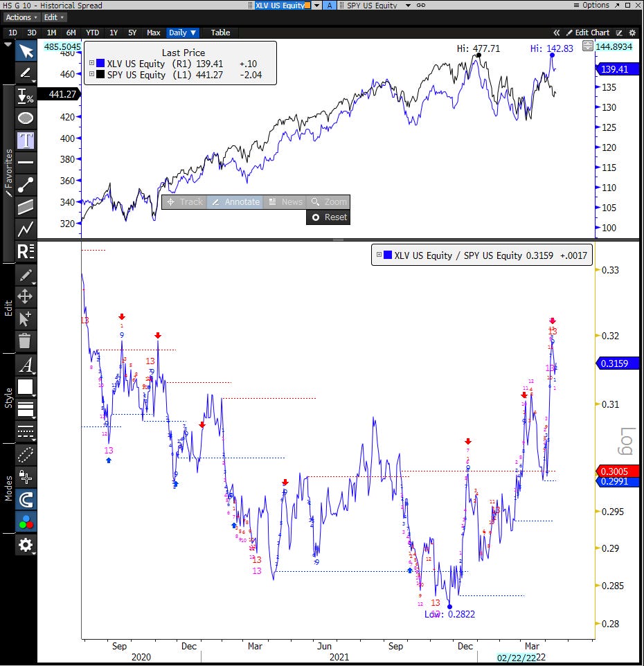The image size is (644, 666).
Task: Open chart settings gear in top bar
Action: (632, 33)
